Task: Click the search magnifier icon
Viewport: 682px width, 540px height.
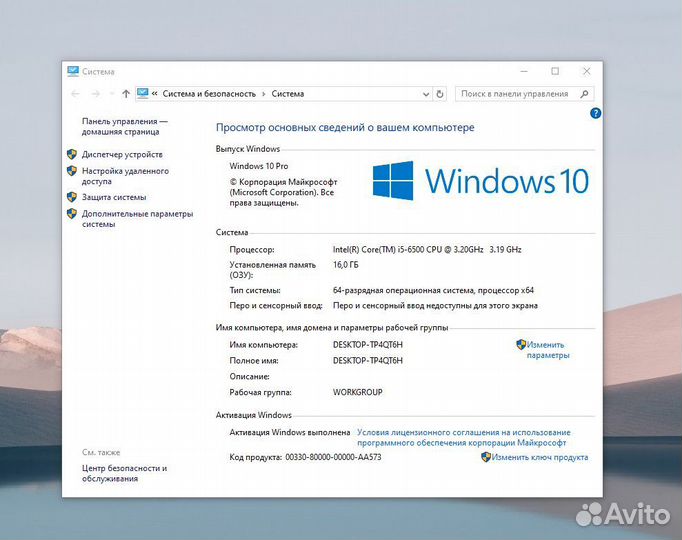Action: click(x=585, y=94)
